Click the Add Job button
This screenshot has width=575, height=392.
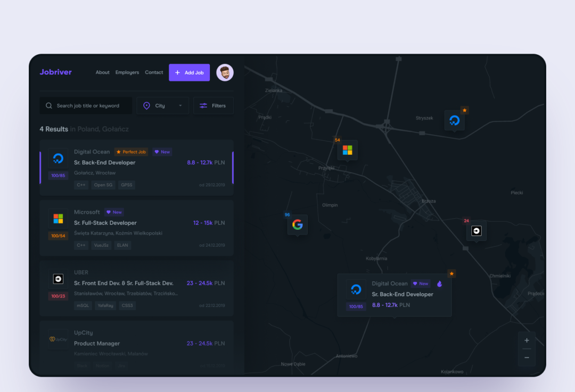[x=189, y=72]
